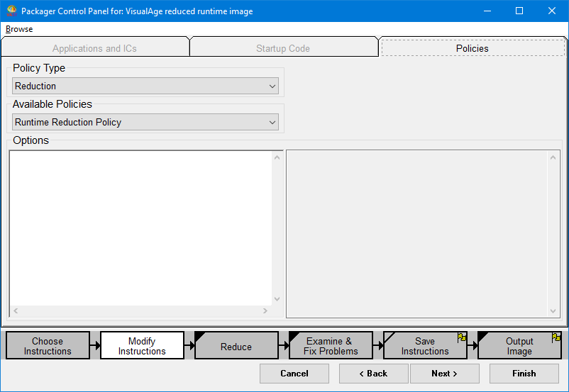569x392 pixels.
Task: Select the Policies tab
Action: tap(472, 48)
